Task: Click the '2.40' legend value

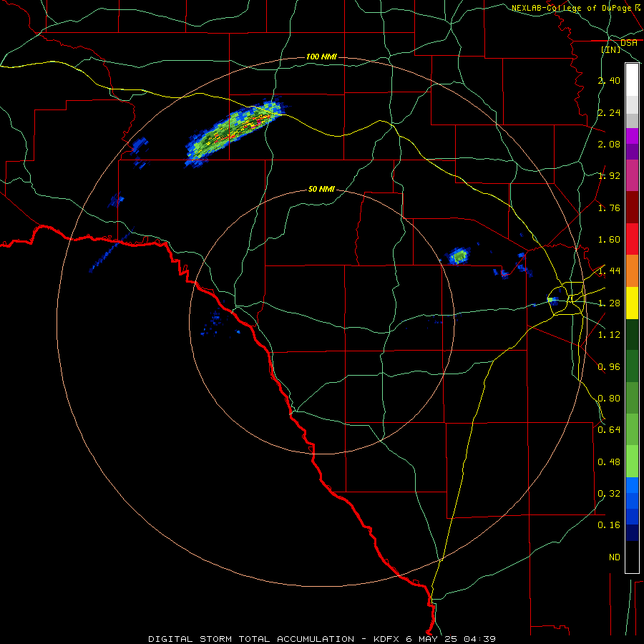Action: click(609, 80)
